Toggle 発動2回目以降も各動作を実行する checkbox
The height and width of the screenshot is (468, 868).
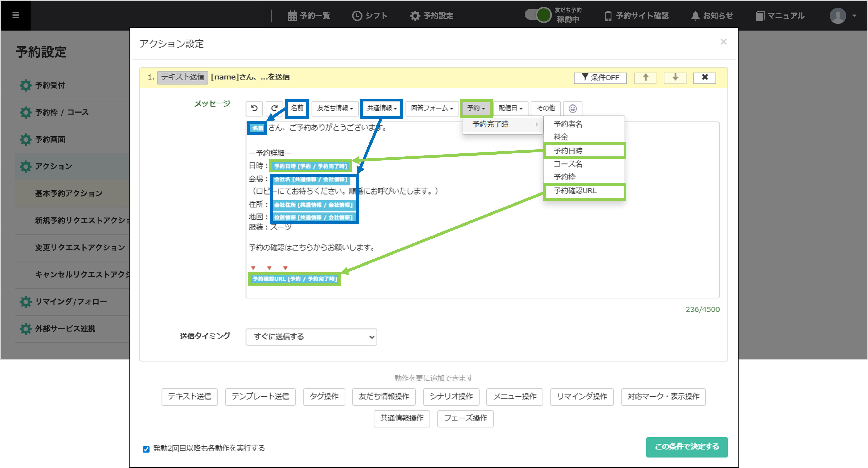coord(146,449)
